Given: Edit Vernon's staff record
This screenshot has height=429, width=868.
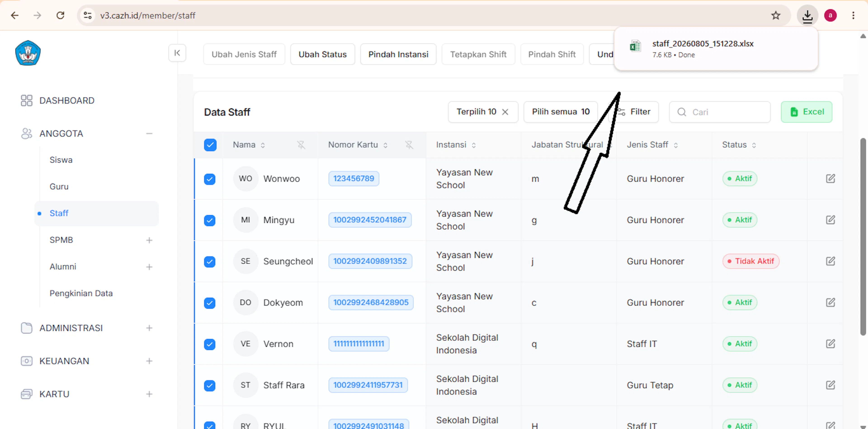Looking at the screenshot, I should click(830, 344).
